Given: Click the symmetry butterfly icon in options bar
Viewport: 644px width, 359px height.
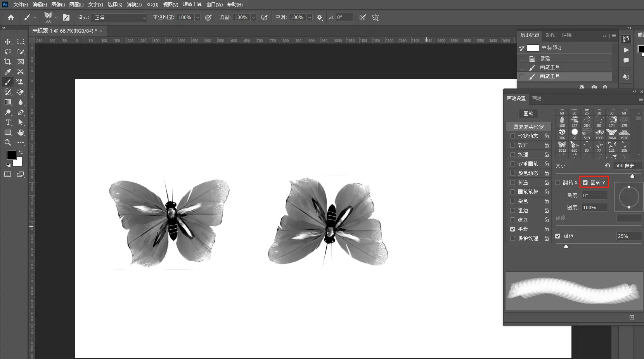Looking at the screenshot, I should point(375,17).
